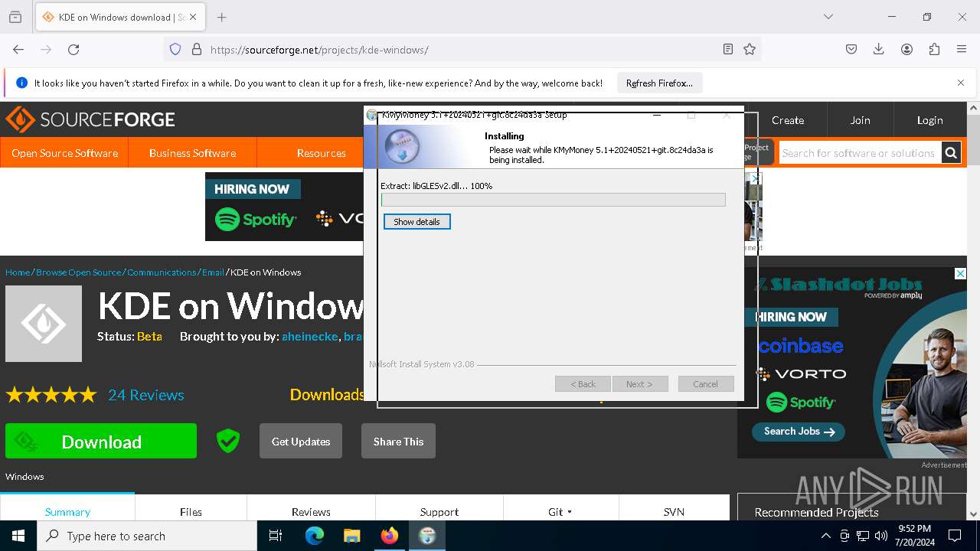Open the 24 Reviews link
The height and width of the screenshot is (551, 980).
146,395
